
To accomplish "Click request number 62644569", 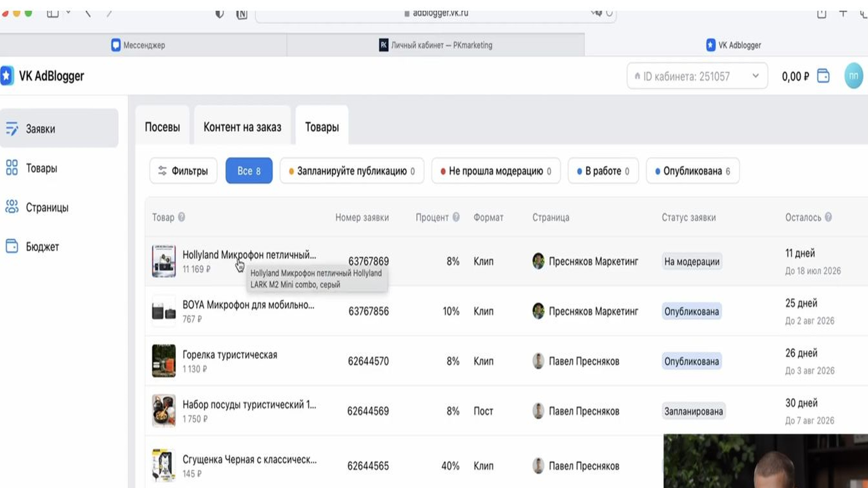I will coord(368,411).
